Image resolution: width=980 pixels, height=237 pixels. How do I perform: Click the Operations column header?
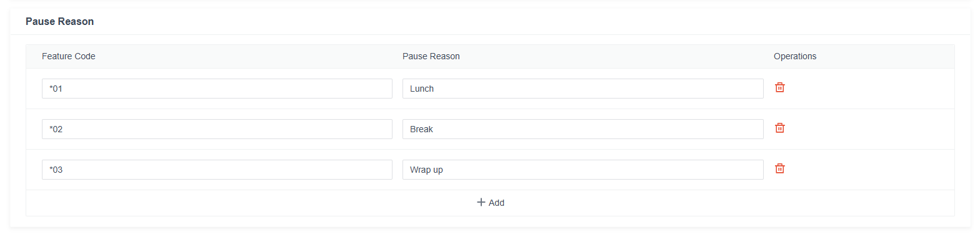(x=795, y=56)
